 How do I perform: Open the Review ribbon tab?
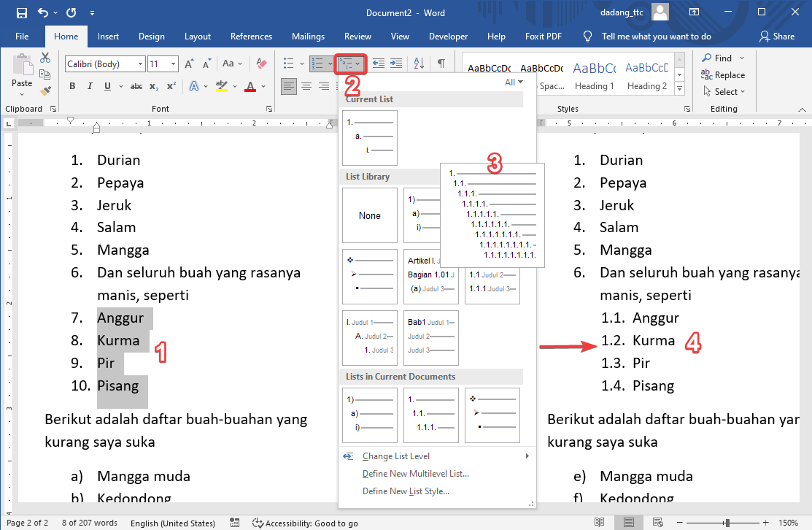tap(357, 36)
